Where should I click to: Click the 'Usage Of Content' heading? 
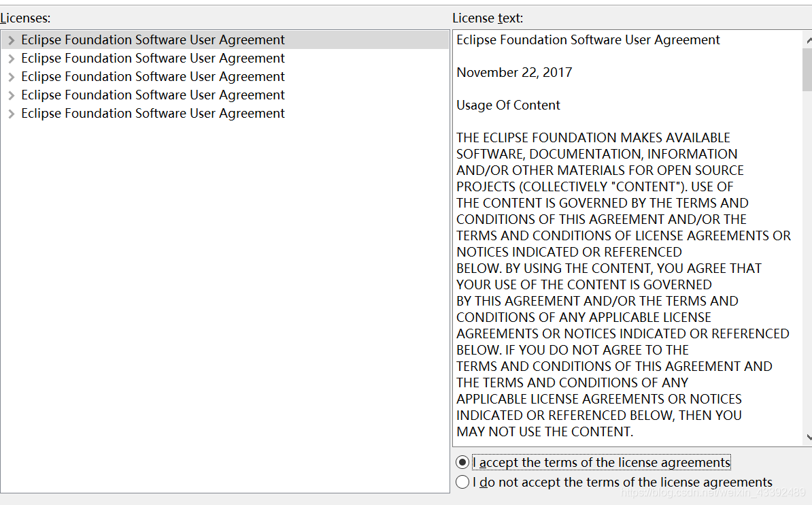(508, 105)
